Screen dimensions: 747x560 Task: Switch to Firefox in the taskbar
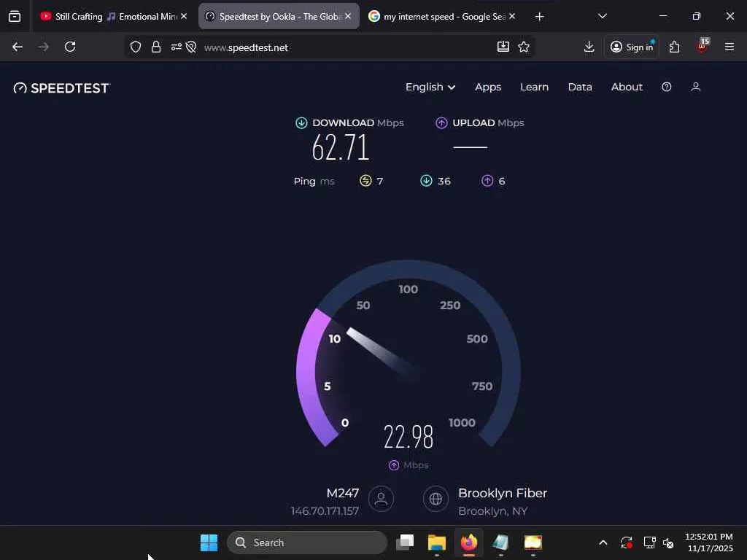coord(469,542)
